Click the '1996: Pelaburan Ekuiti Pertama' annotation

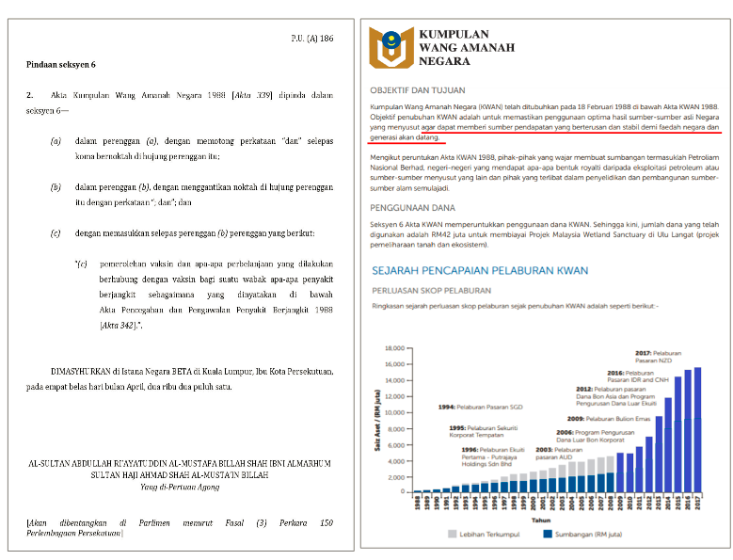pyautogui.click(x=493, y=456)
